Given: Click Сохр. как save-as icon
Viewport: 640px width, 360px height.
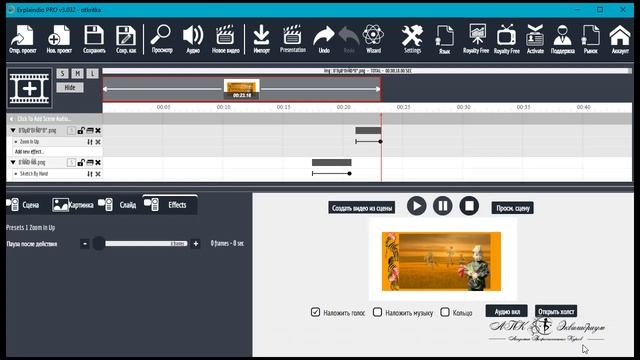Looking at the screenshot, I should click(126, 39).
